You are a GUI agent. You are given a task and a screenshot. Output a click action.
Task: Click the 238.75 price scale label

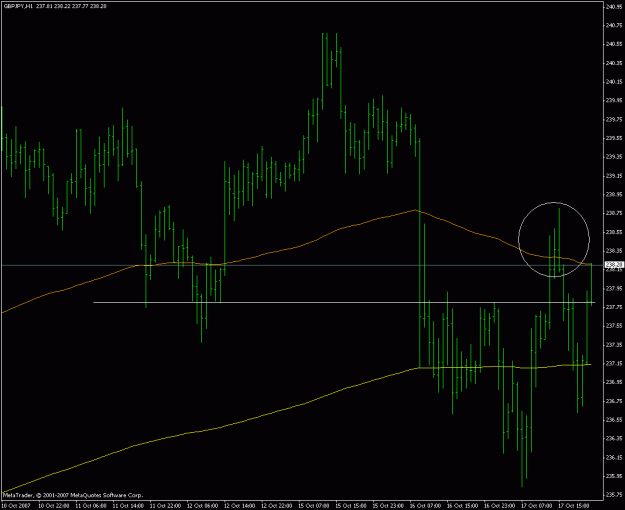614,213
